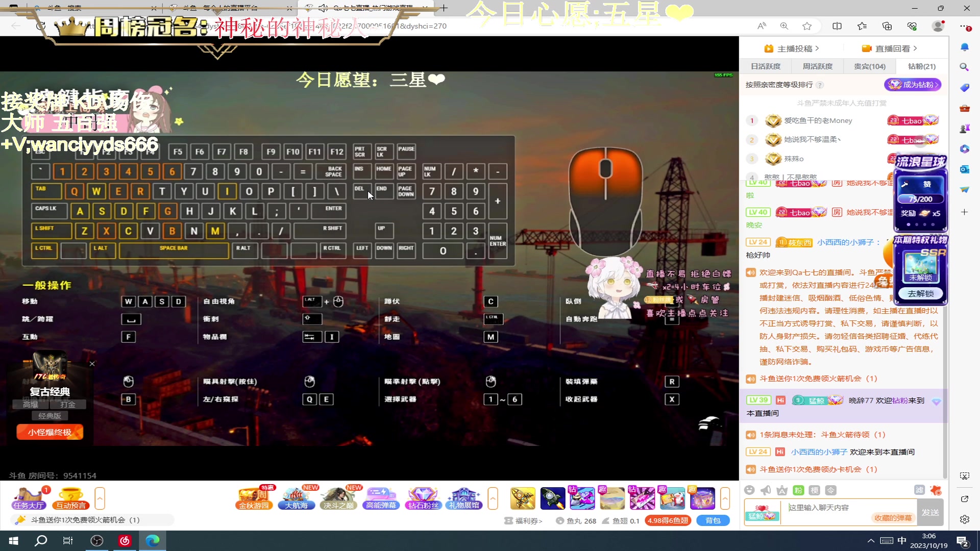Click the 收藏的弹幕 saved danmaku button
The height and width of the screenshot is (551, 980).
point(893,518)
